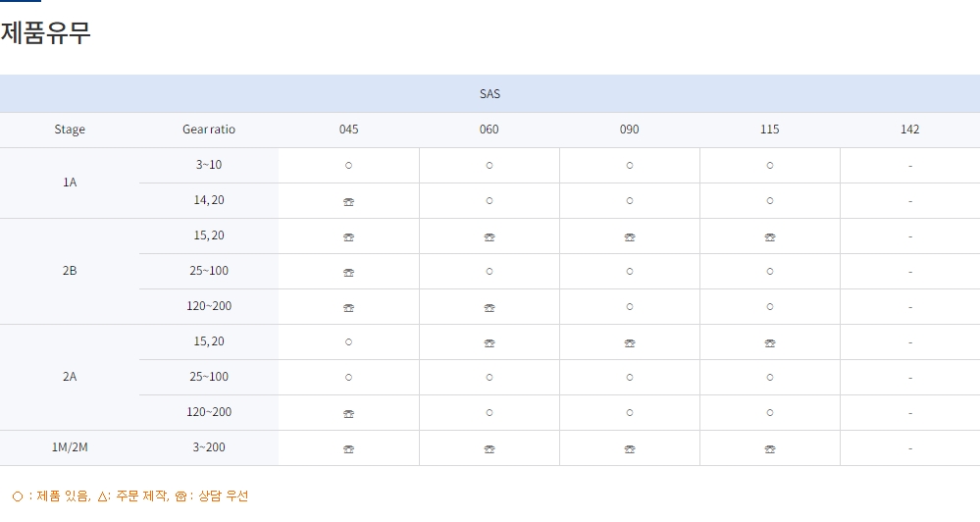Click circle mark in 2B 120~200 row, column 115
The image size is (980, 522).
(770, 306)
